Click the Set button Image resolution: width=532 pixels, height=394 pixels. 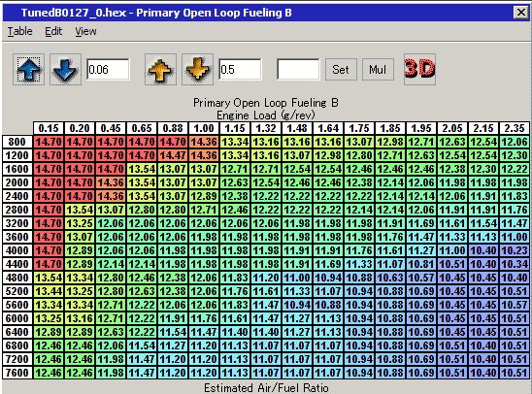[341, 70]
